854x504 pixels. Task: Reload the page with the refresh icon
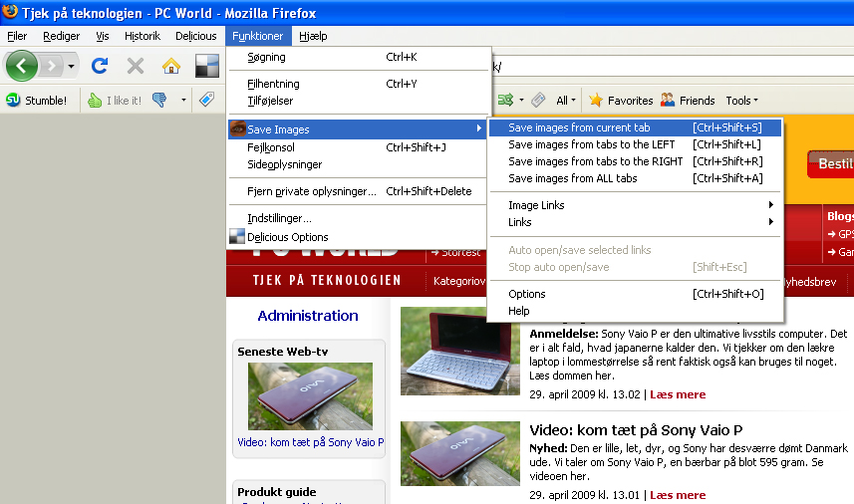point(100,67)
